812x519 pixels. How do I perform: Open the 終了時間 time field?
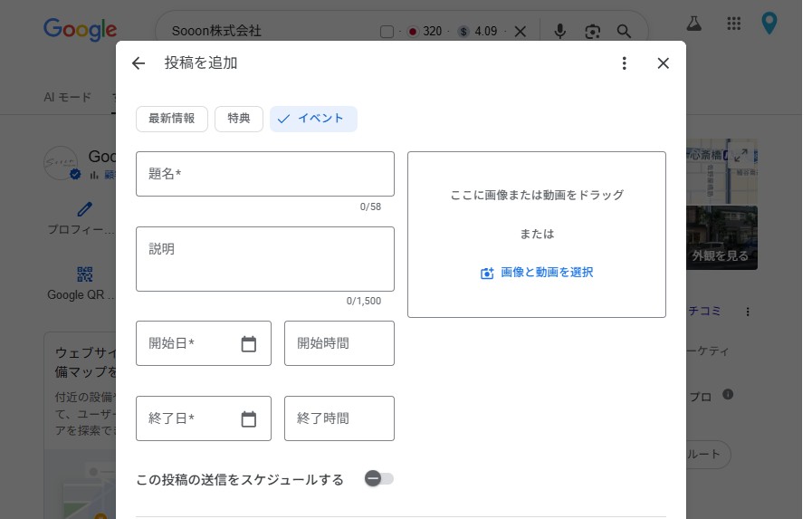339,418
